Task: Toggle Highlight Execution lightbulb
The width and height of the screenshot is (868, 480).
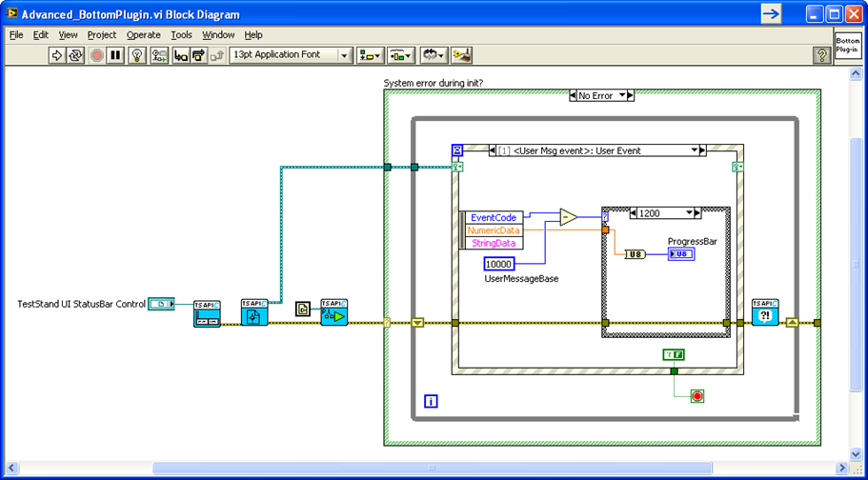Action: point(137,55)
